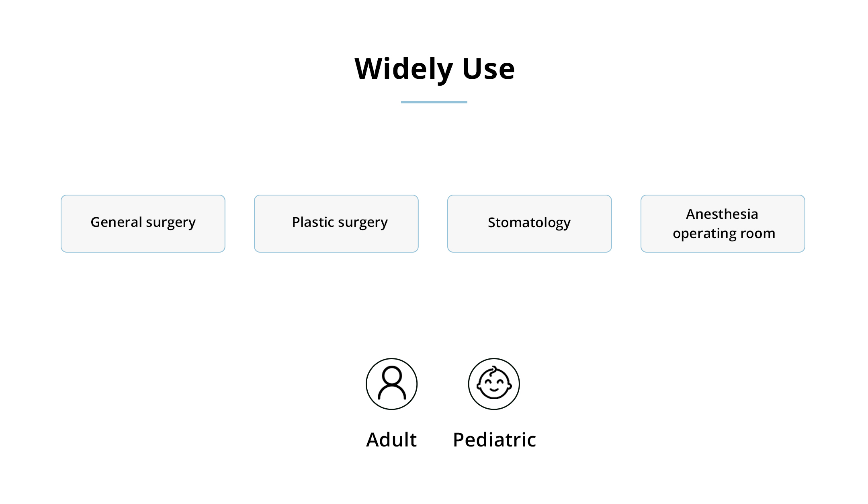This screenshot has width=868, height=504.
Task: Click the Pediatric baby face icon
Action: click(x=494, y=384)
